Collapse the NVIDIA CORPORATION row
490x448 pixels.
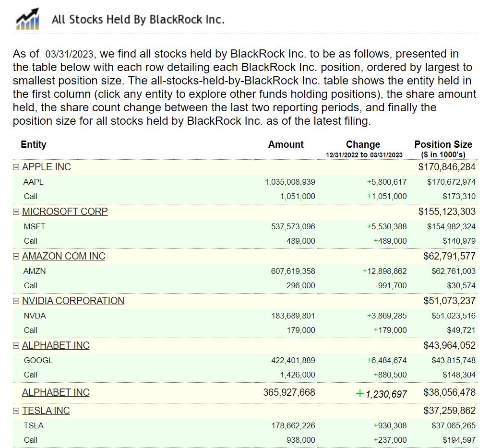pyautogui.click(x=16, y=301)
